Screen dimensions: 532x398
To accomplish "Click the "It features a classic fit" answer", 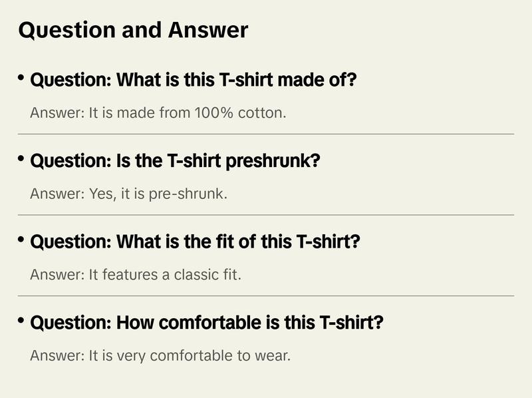I will click(x=136, y=274).
